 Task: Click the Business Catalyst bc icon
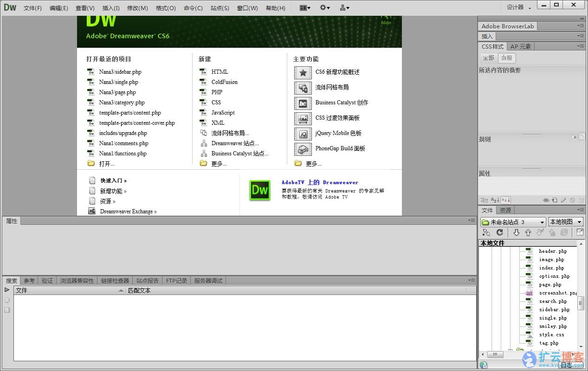pyautogui.click(x=303, y=103)
